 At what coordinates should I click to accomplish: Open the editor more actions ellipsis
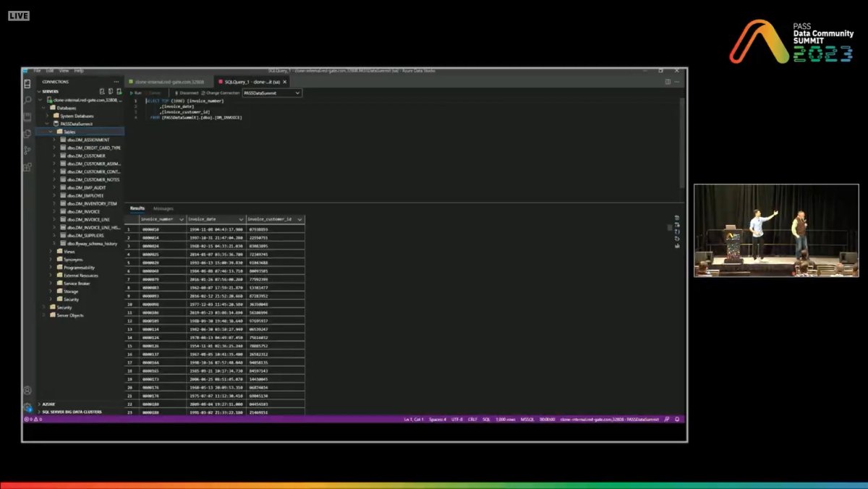(677, 82)
